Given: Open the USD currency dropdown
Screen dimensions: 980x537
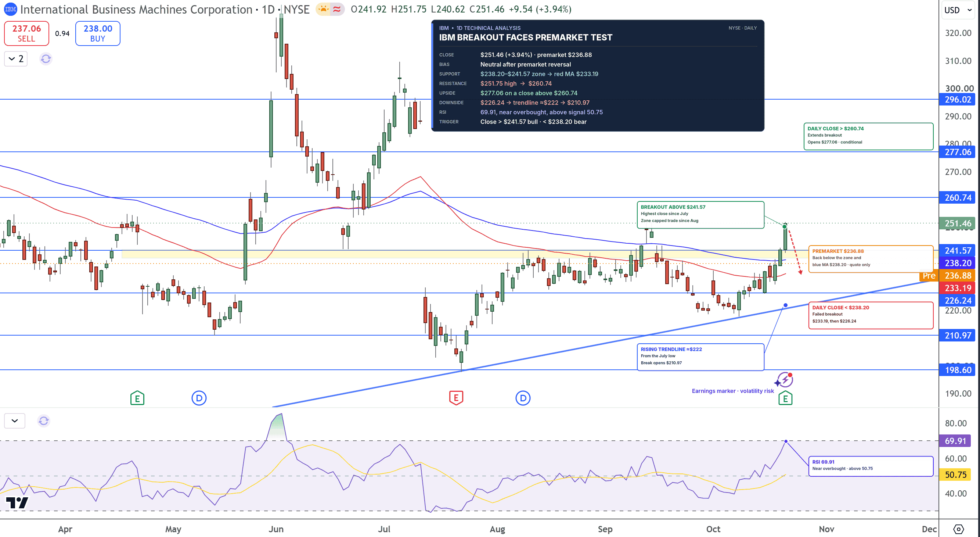Looking at the screenshot, I should point(959,10).
